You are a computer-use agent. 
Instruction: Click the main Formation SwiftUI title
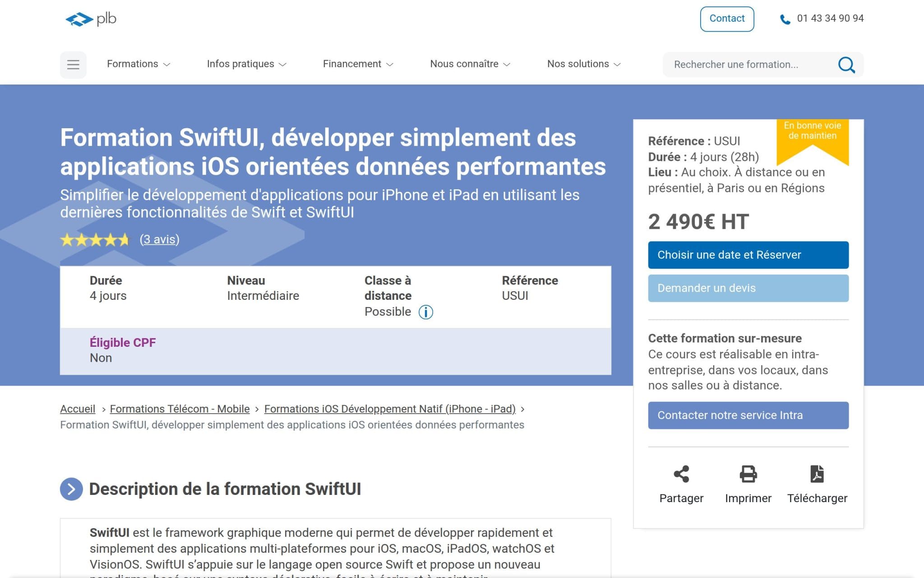pos(333,152)
